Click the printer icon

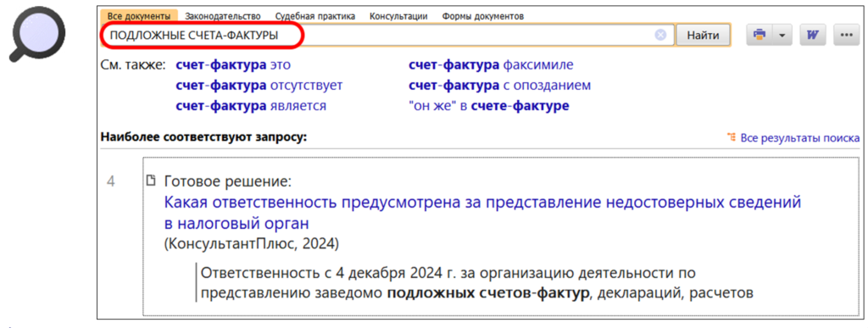pos(759,36)
